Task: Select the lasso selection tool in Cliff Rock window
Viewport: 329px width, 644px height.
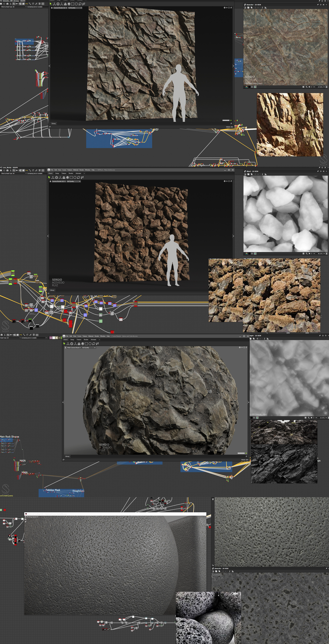Action: point(79,178)
